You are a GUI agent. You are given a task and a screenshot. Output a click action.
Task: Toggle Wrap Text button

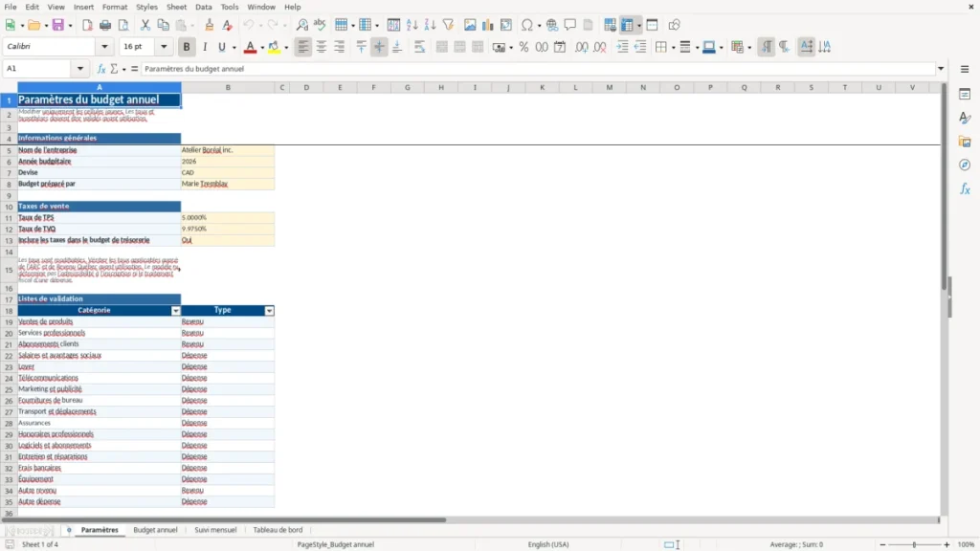coord(419,47)
